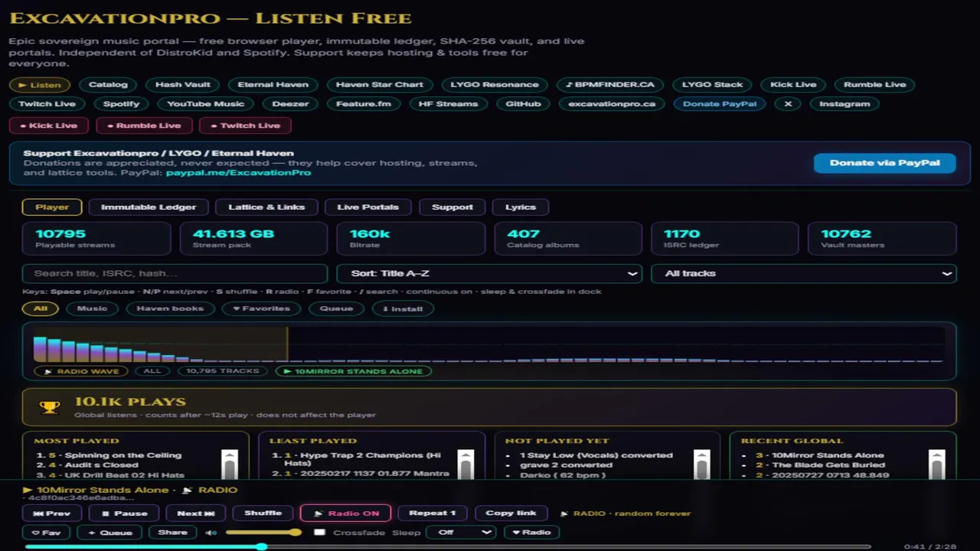Click the trophy icon beside 10.1K PLAYS
Image resolution: width=980 pixels, height=551 pixels.
coord(50,407)
